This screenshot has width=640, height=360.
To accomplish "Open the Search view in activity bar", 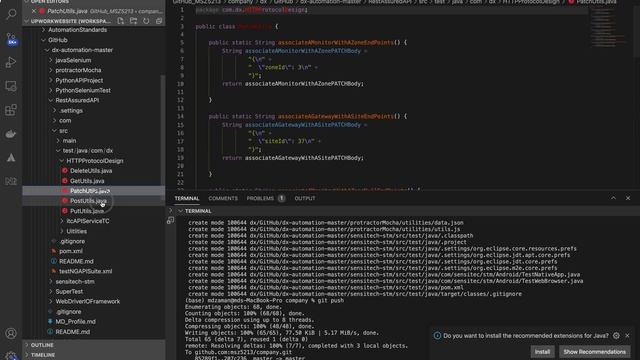I will click(x=11, y=14).
